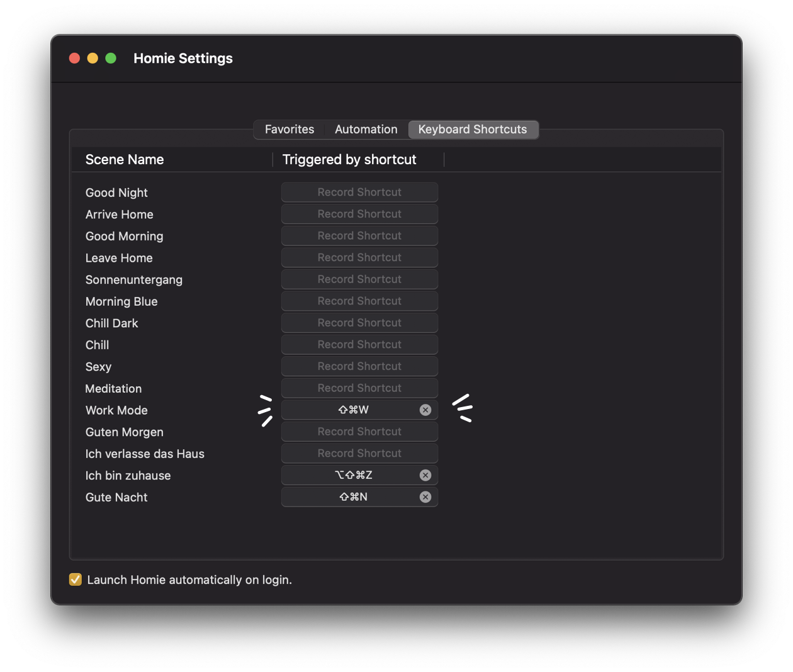Minimize the Homie Settings window
The image size is (793, 672).
[93, 59]
